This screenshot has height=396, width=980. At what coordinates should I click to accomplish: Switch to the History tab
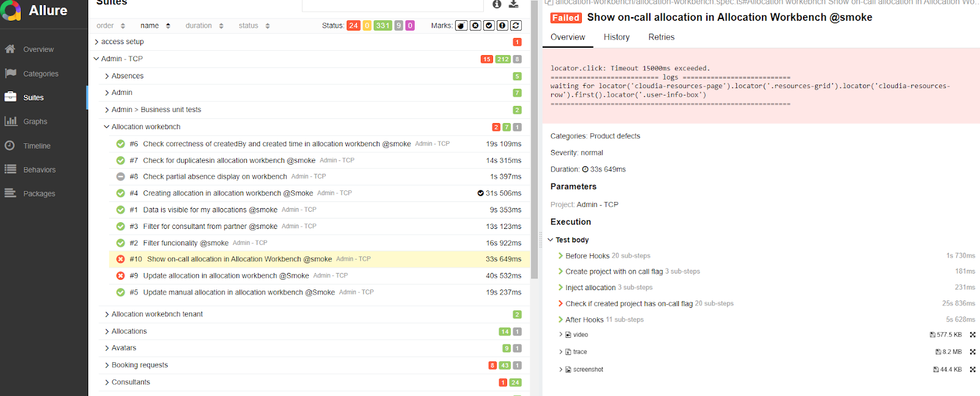pyautogui.click(x=616, y=37)
